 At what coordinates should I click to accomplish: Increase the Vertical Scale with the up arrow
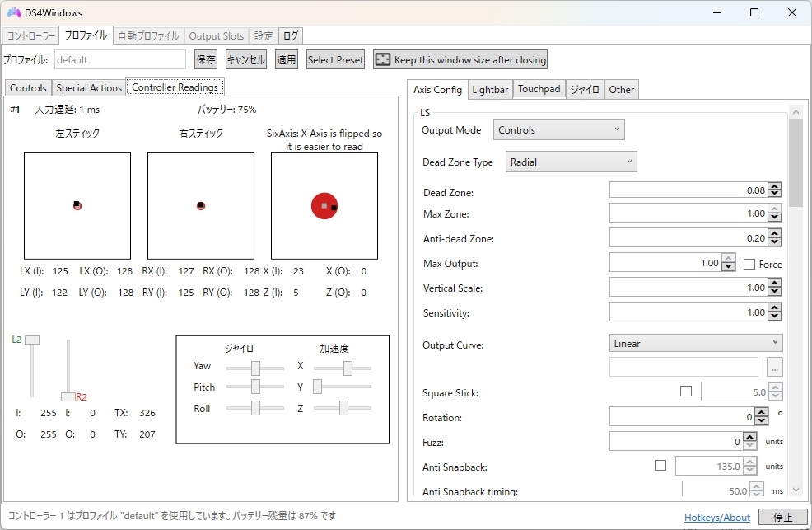[x=775, y=284]
